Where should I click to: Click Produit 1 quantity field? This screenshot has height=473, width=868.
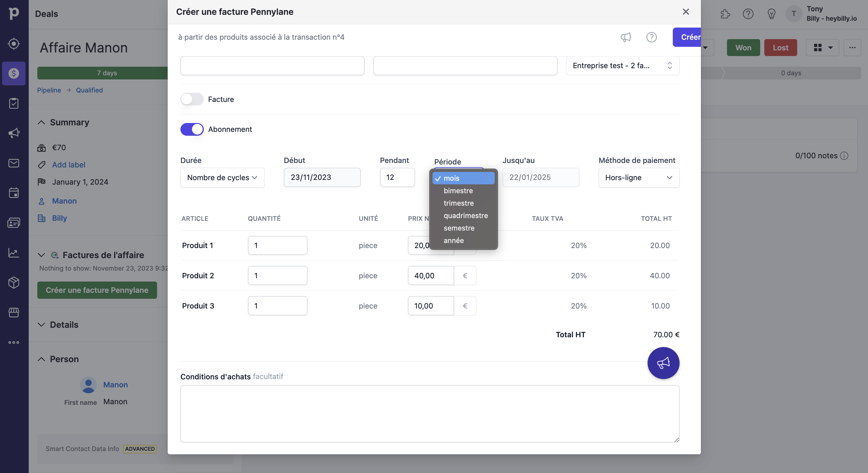[x=277, y=245]
